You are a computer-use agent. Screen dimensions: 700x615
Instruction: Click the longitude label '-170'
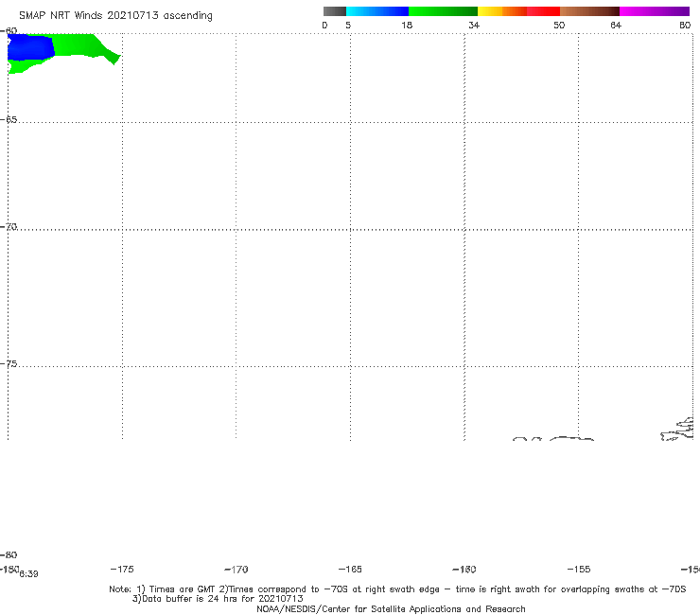(236, 570)
